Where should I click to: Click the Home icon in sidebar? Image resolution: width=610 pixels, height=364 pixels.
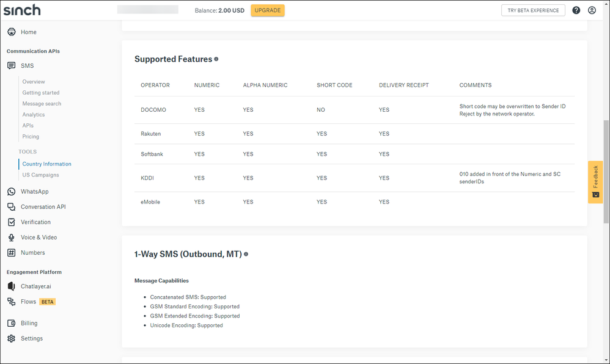point(11,32)
